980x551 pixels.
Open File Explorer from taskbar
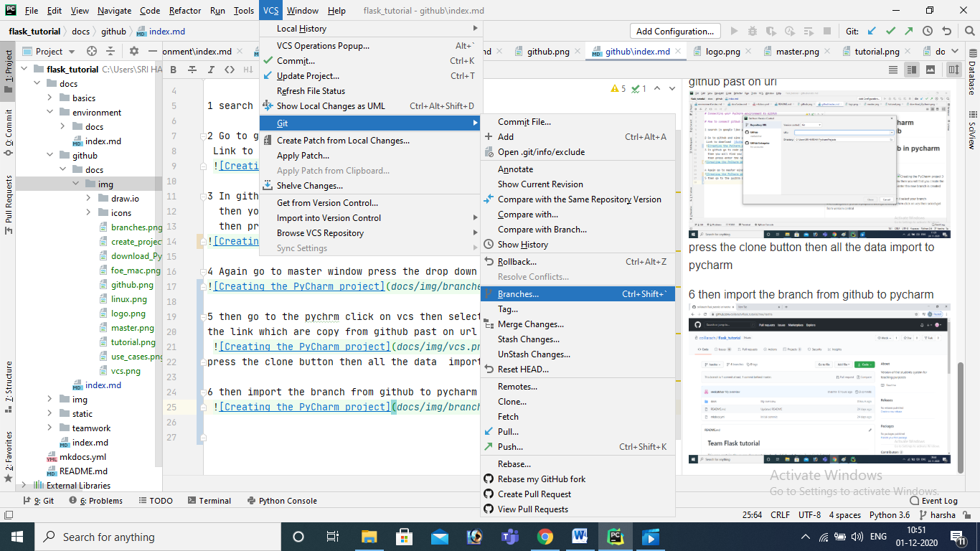point(369,537)
